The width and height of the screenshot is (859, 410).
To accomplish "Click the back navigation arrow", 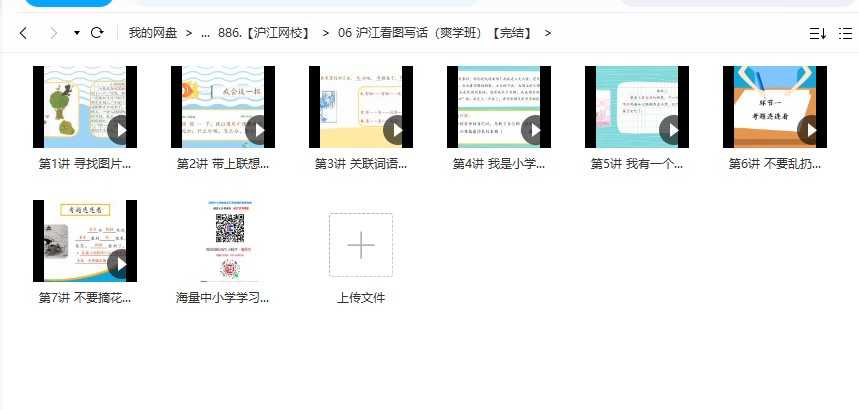I will coord(23,33).
